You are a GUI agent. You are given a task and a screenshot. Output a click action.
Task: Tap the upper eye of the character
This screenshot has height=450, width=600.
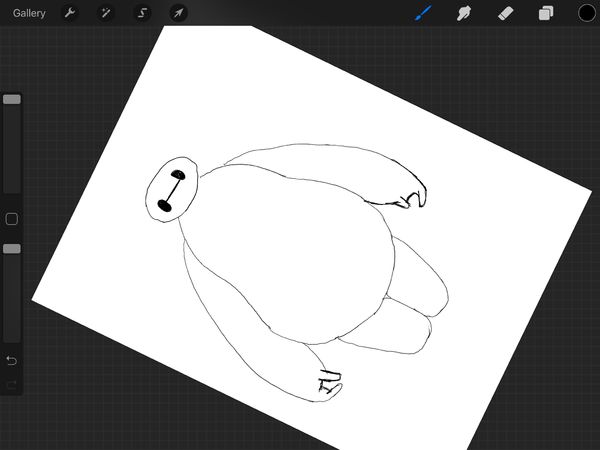(182, 176)
